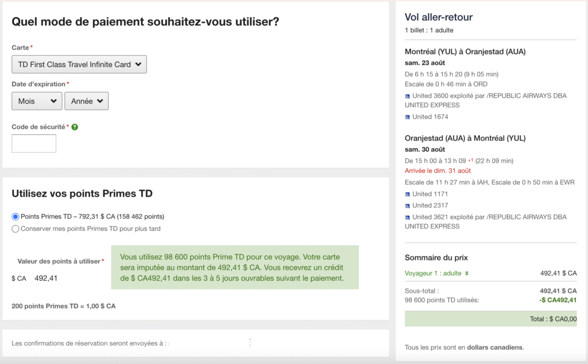Click the points value amount 492,41
The height and width of the screenshot is (364, 588).
coord(46,278)
